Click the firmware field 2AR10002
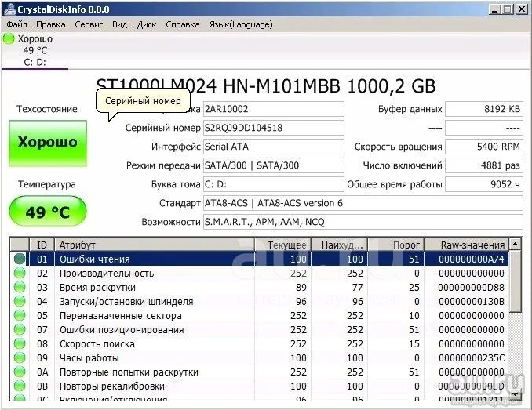The height and width of the screenshot is (410, 532). [x=274, y=109]
